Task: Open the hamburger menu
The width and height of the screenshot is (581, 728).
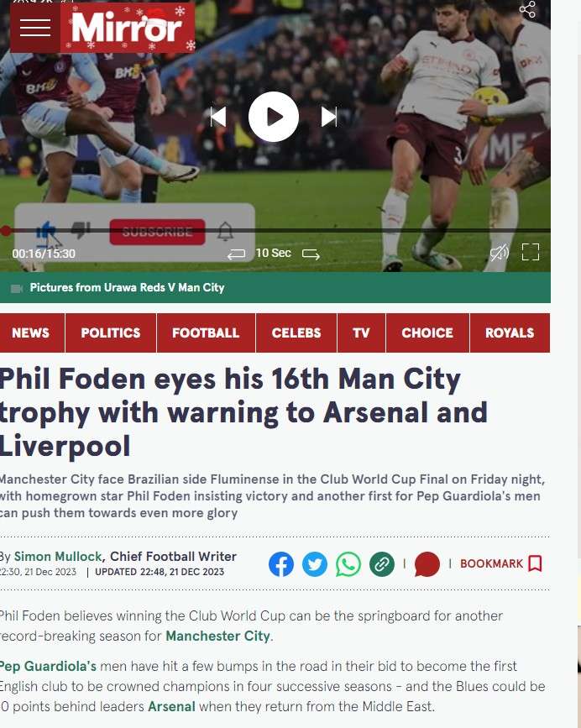Action: click(35, 28)
